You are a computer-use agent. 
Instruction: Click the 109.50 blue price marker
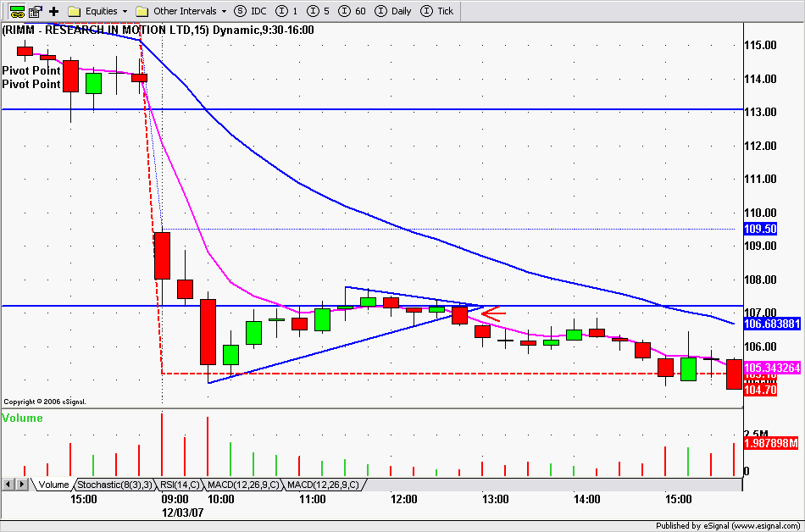(x=760, y=229)
